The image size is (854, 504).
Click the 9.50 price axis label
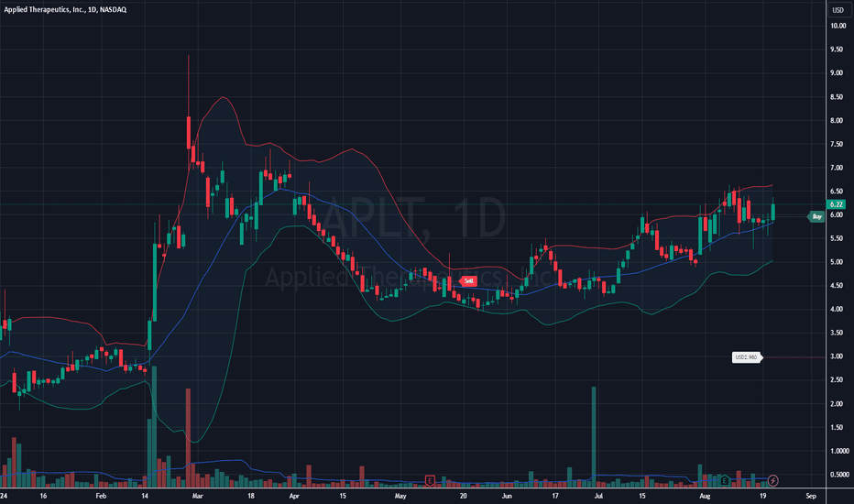pyautogui.click(x=836, y=49)
